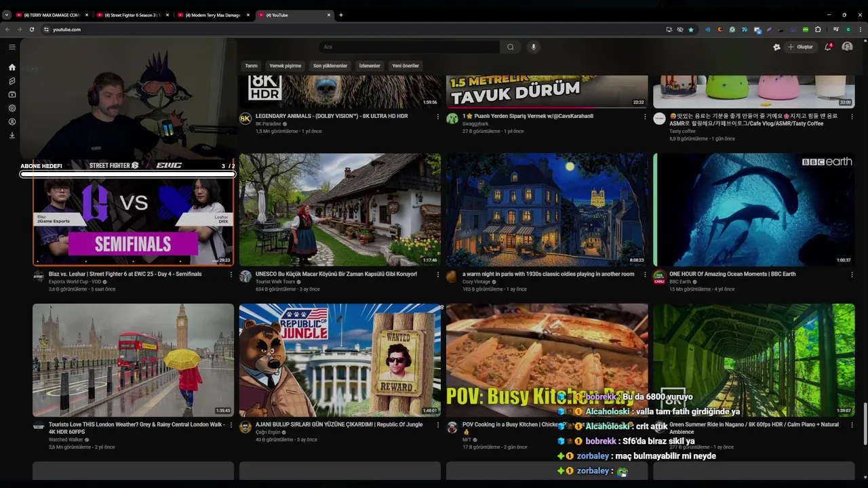Start voice search with the microphone

point(534,47)
